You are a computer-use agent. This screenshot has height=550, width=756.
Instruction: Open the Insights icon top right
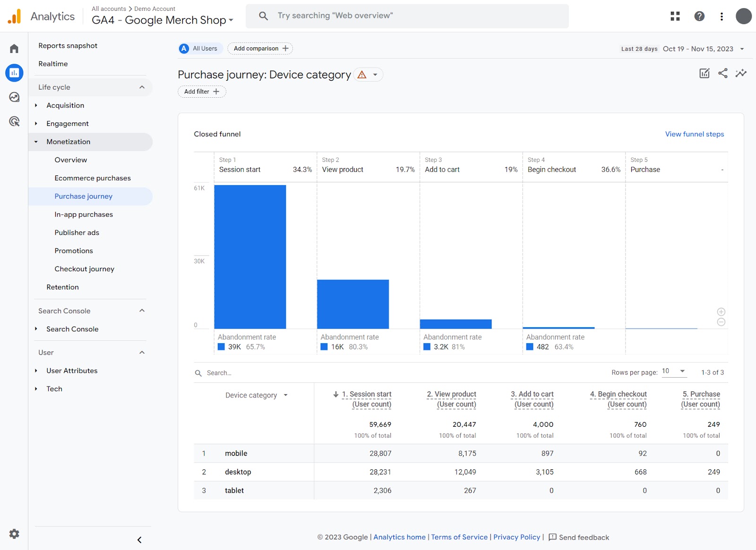(741, 73)
